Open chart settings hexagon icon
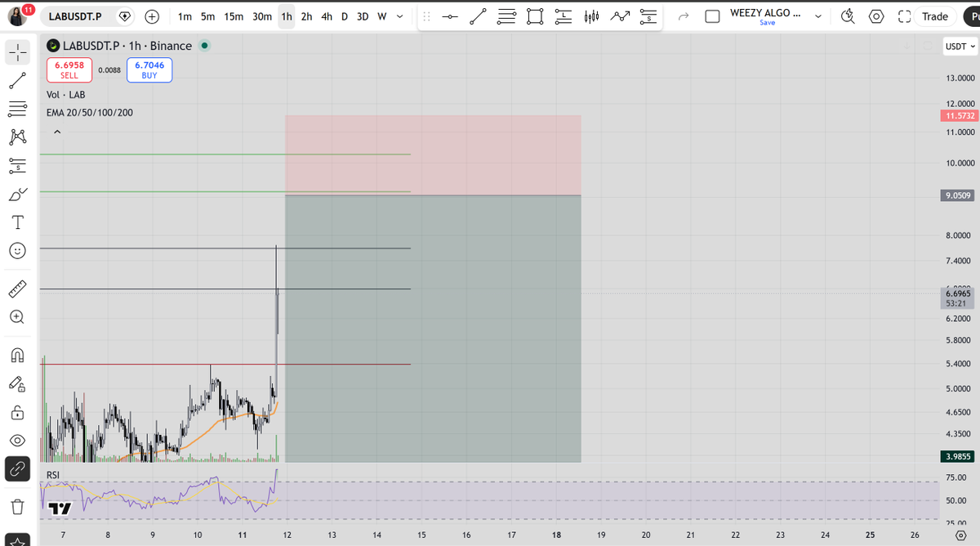 click(x=876, y=16)
